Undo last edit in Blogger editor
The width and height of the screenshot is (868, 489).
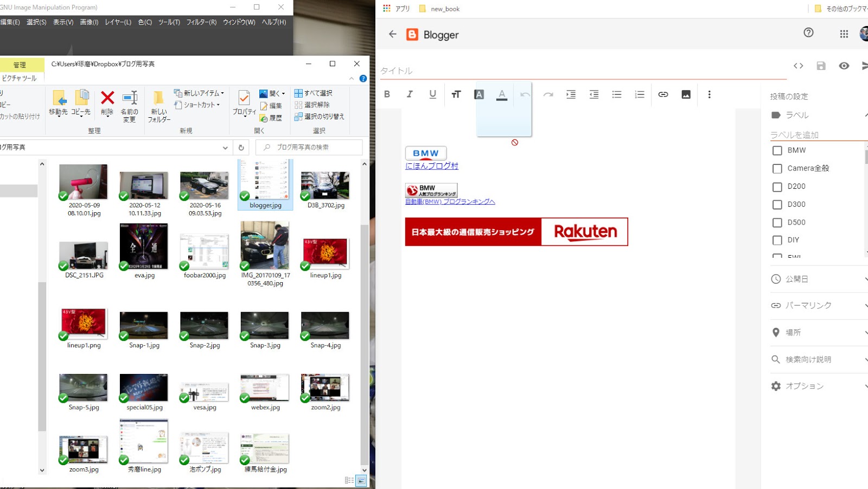click(525, 94)
